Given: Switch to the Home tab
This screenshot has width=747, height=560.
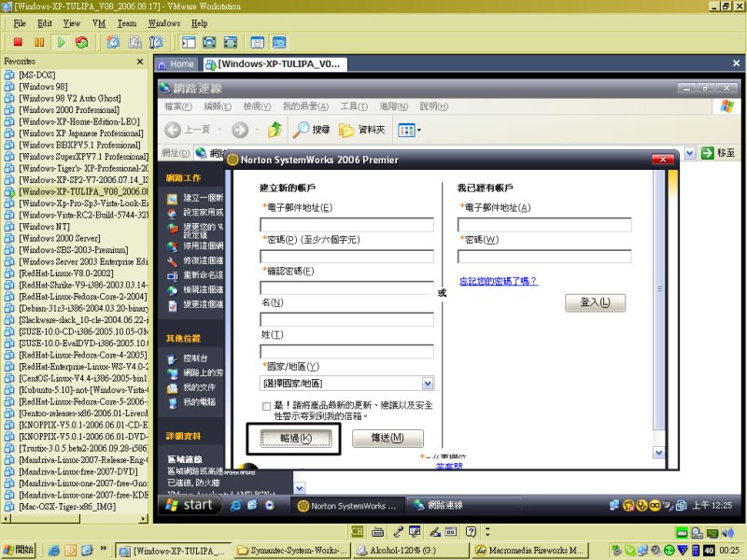Looking at the screenshot, I should point(176,64).
